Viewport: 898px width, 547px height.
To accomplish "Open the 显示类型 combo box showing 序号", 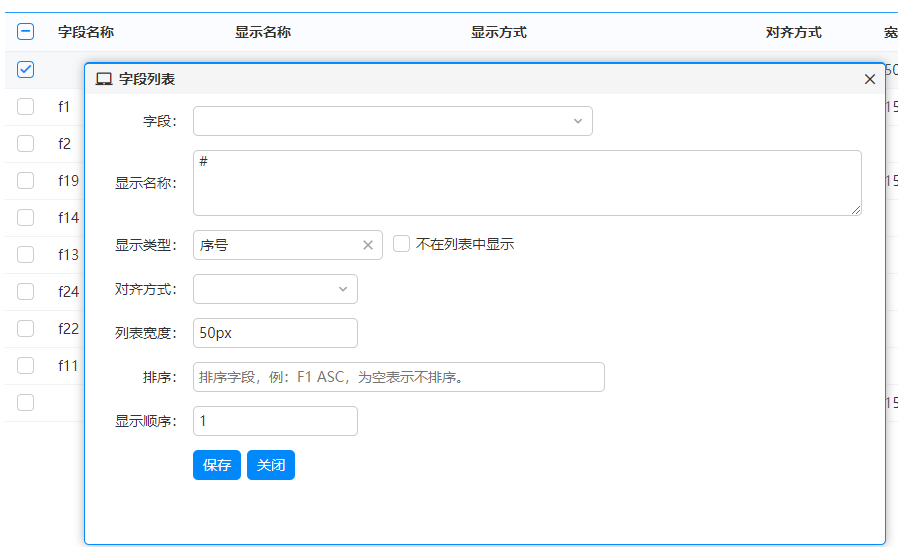I will [287, 245].
